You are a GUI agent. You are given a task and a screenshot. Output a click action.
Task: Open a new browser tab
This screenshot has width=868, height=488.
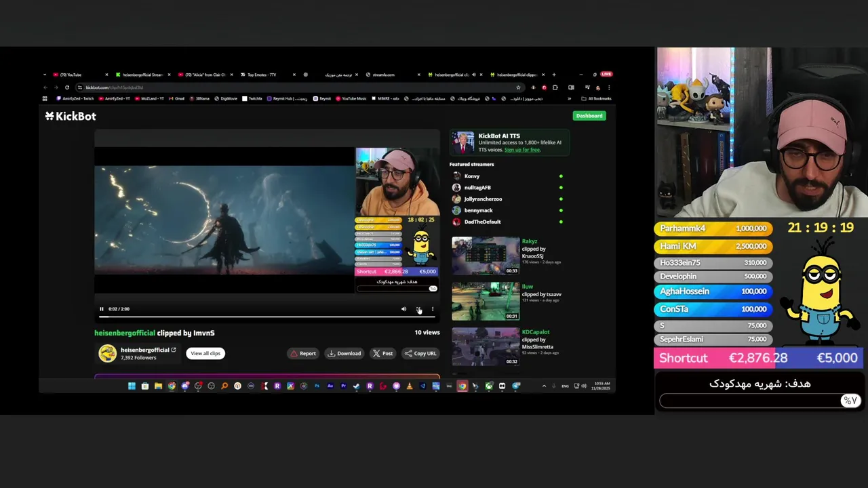click(554, 75)
